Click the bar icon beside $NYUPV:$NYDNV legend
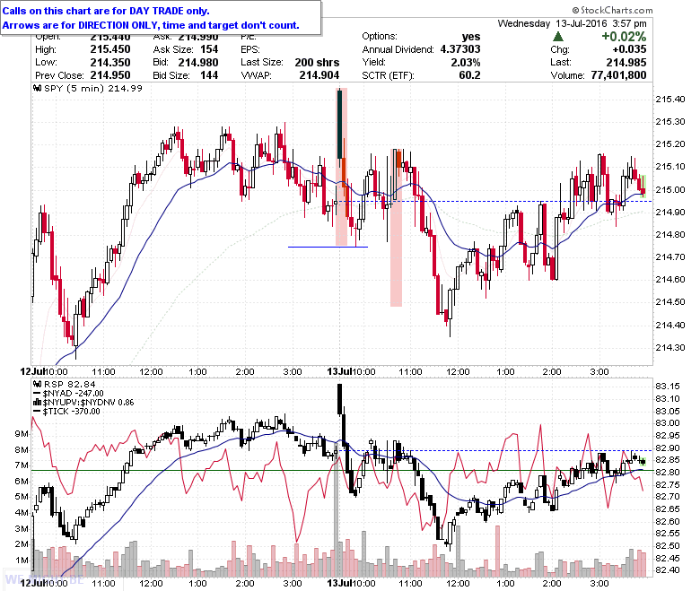 pyautogui.click(x=38, y=403)
